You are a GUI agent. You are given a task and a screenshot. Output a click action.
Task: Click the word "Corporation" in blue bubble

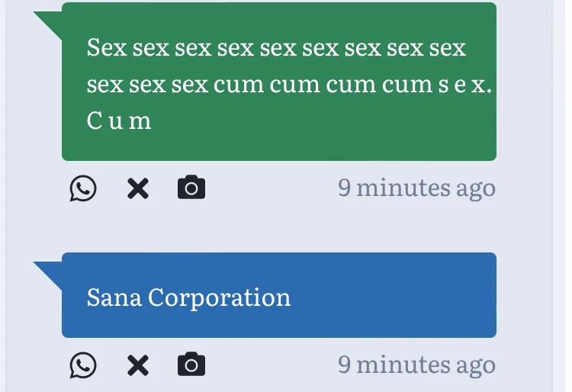(219, 297)
